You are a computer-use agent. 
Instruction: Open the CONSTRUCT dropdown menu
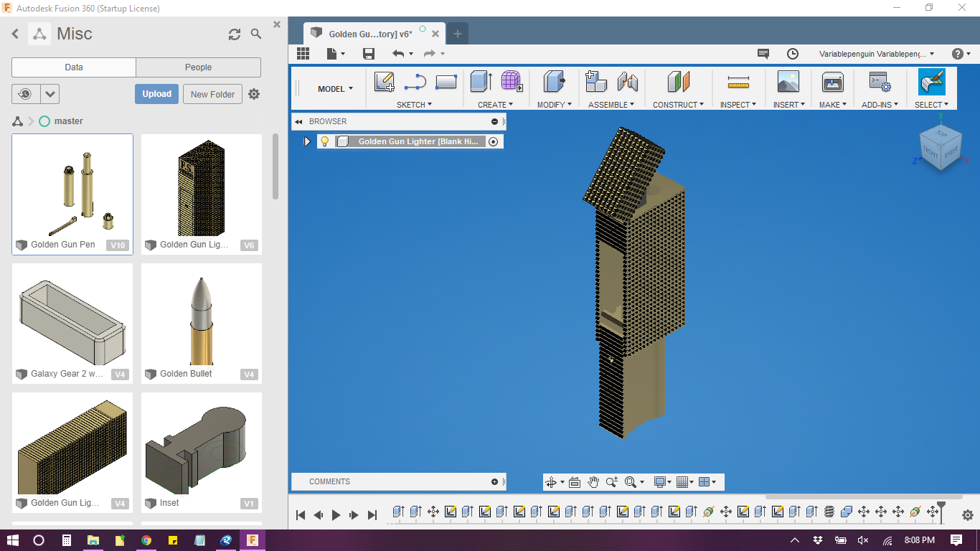pos(679,105)
